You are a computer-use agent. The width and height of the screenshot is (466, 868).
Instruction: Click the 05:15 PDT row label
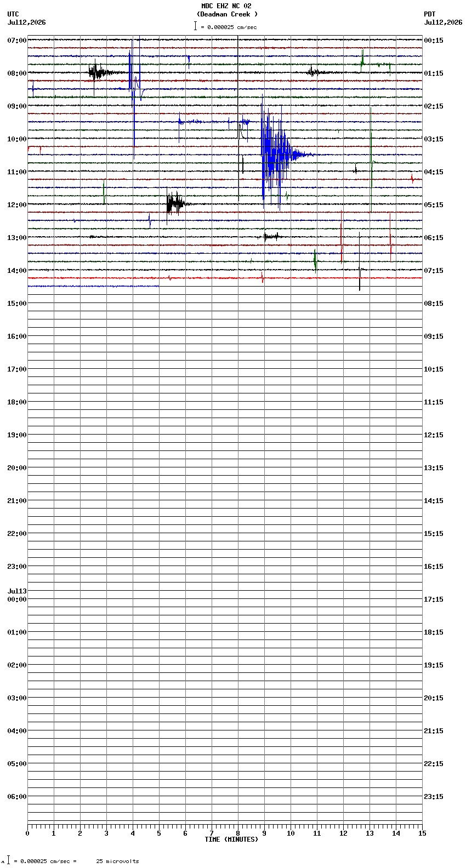point(434,205)
